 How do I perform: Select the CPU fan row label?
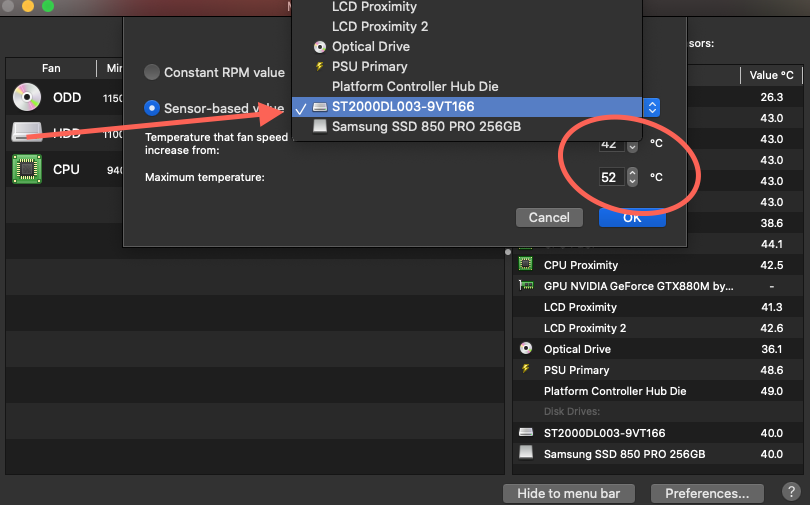tap(66, 169)
